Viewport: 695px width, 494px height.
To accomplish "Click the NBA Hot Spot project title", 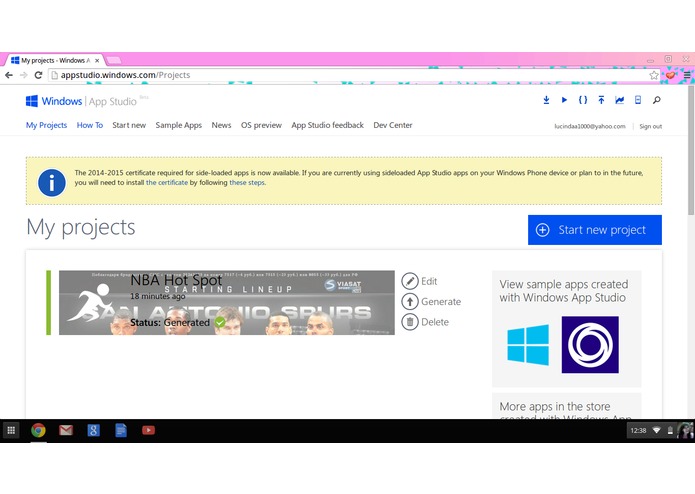I will click(x=176, y=280).
